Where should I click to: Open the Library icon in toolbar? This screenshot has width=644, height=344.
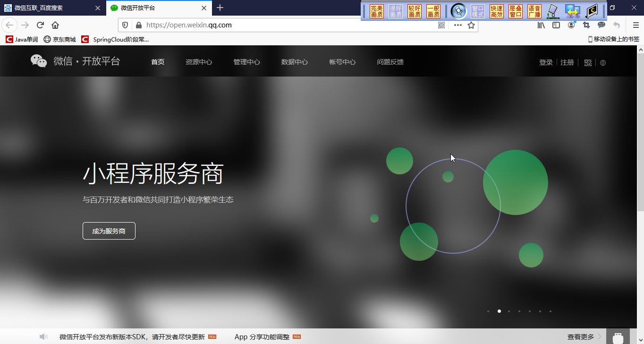tap(541, 25)
